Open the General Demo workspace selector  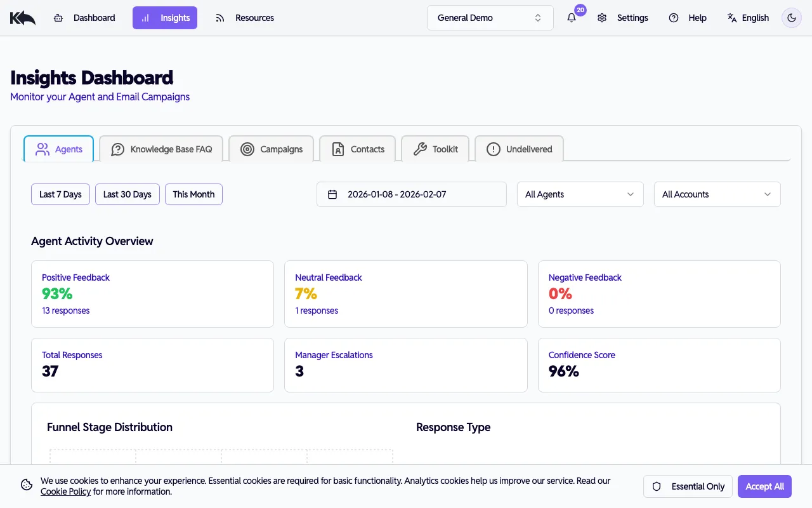pyautogui.click(x=490, y=18)
